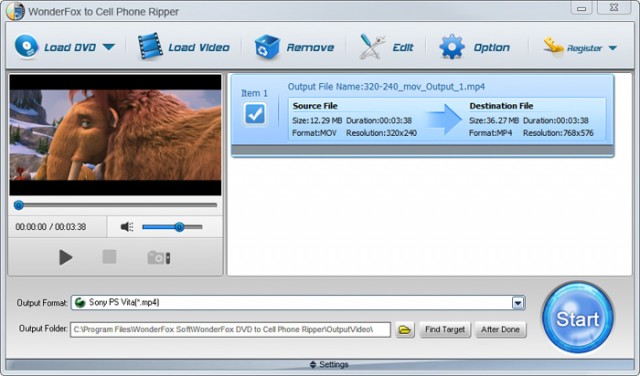The width and height of the screenshot is (640, 376).
Task: Open the Output Format dropdown list
Action: click(x=518, y=303)
